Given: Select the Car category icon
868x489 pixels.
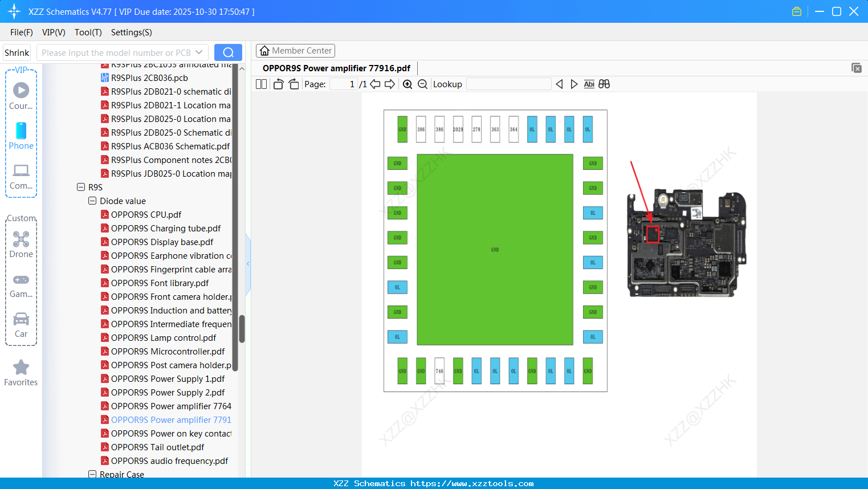Looking at the screenshot, I should coord(21,325).
